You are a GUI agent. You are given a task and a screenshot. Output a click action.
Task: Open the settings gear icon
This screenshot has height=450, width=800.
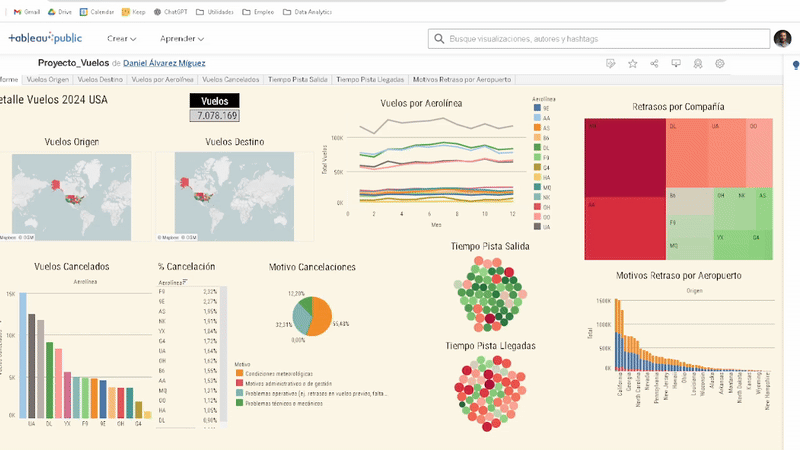[719, 63]
